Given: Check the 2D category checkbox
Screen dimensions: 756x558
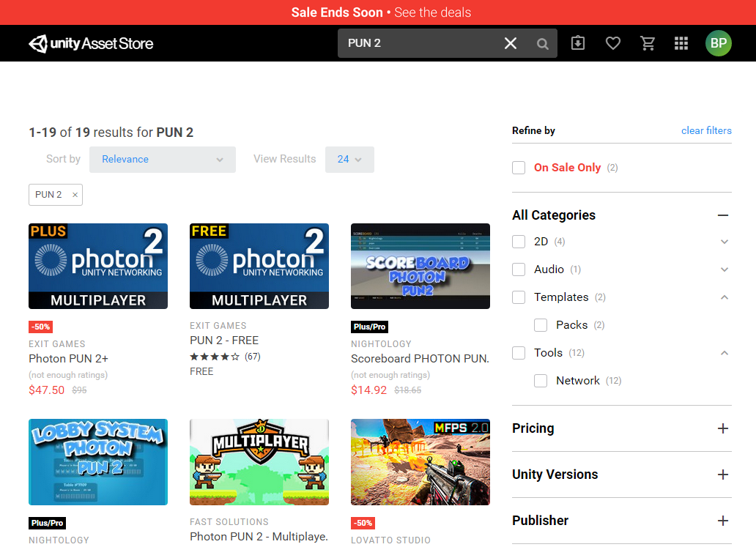Looking at the screenshot, I should (x=519, y=242).
